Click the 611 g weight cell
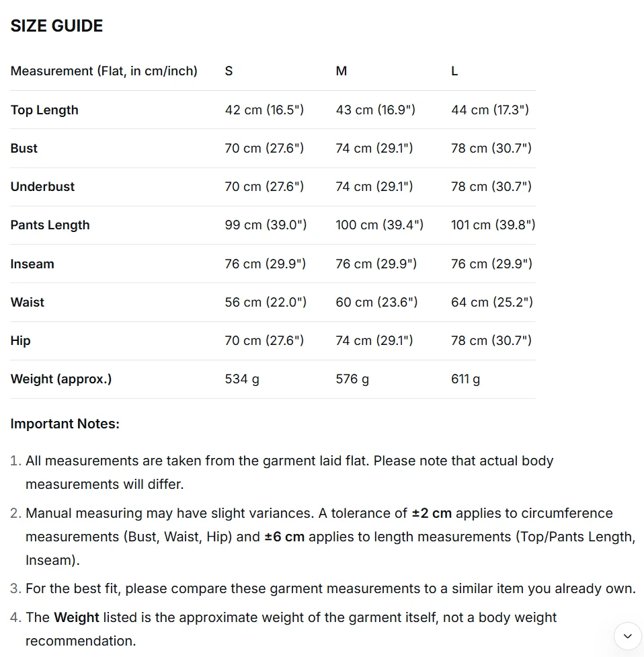644x657 pixels. pos(465,379)
